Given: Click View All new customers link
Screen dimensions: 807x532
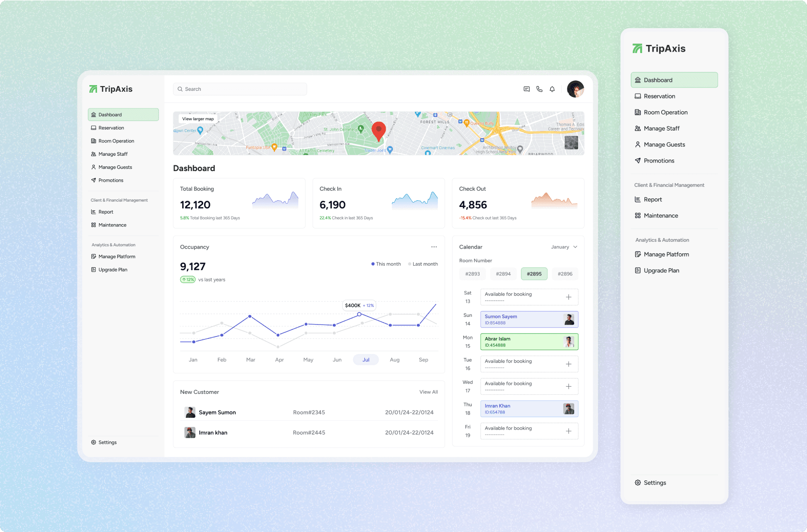Looking at the screenshot, I should coord(429,392).
